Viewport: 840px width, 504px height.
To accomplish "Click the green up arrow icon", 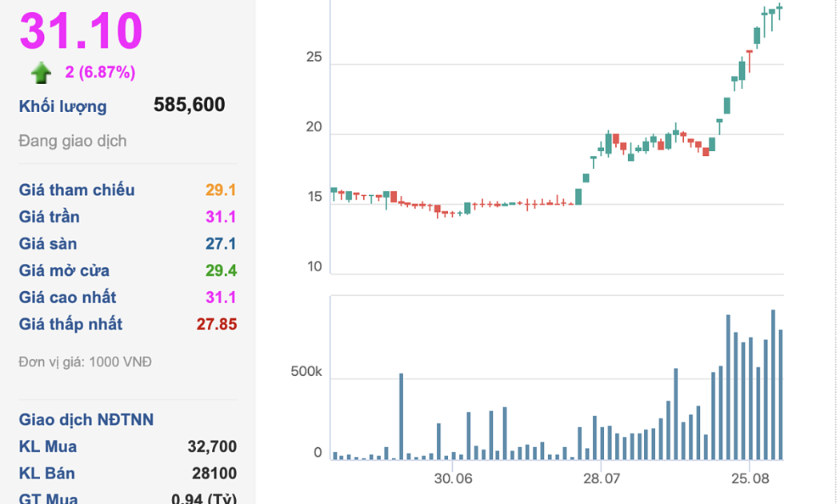I will (x=41, y=74).
